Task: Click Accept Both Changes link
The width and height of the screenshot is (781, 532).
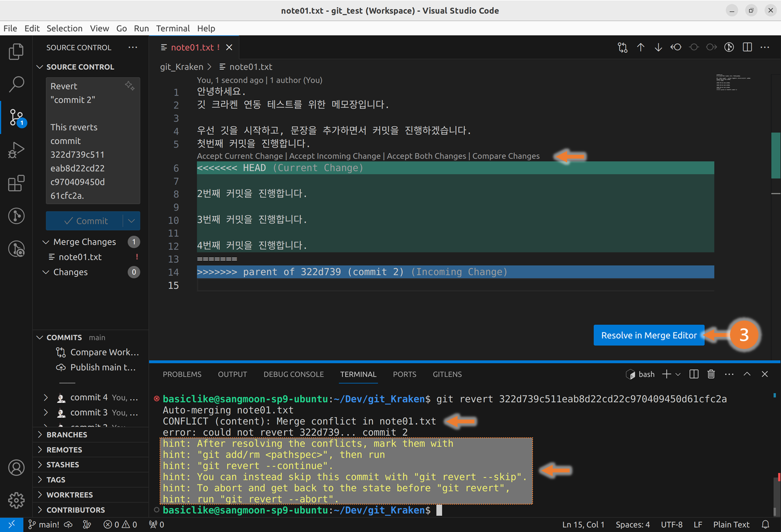Action: [426, 156]
